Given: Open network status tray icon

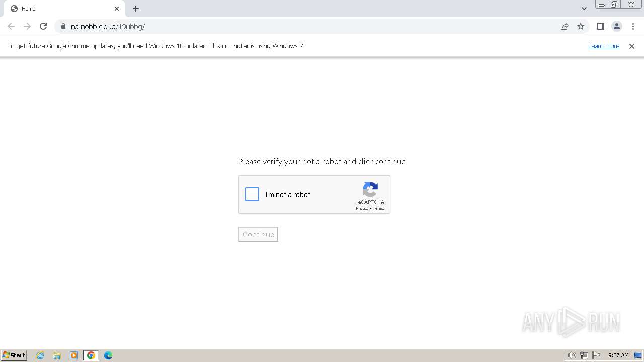Looking at the screenshot, I should pos(584,355).
